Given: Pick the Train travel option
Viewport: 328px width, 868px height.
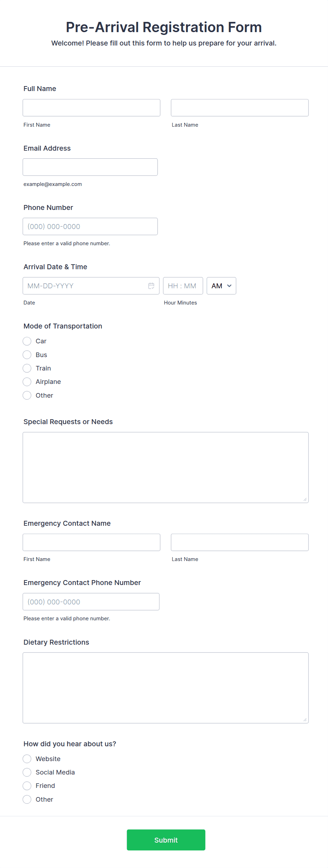Looking at the screenshot, I should (27, 368).
